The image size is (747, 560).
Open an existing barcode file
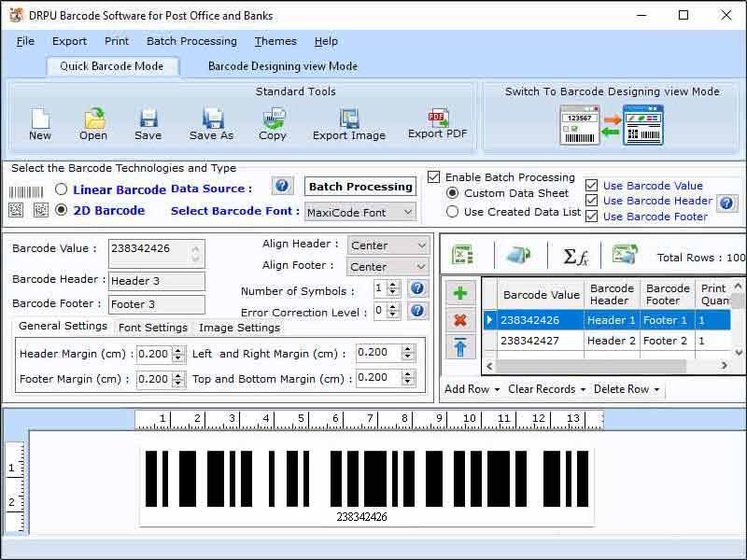tap(92, 119)
